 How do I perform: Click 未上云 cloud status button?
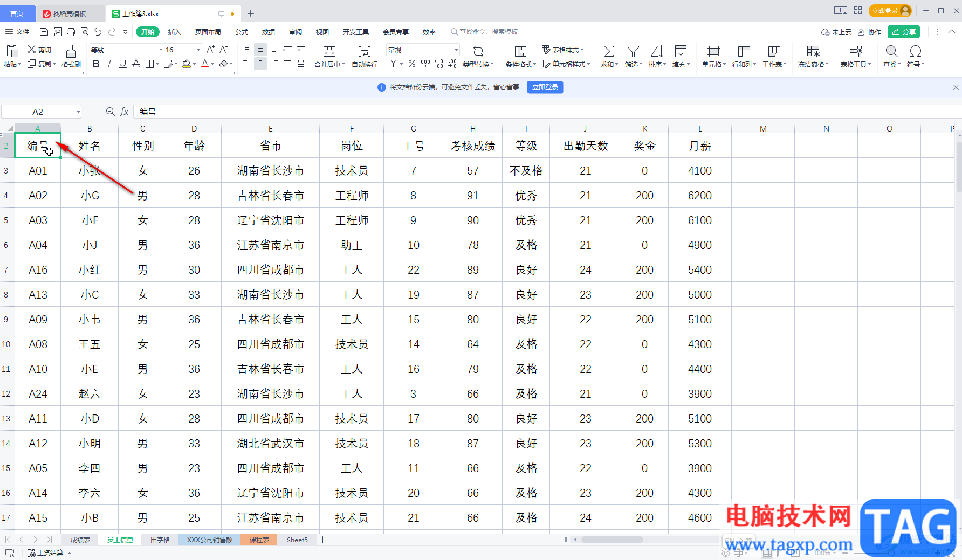836,32
